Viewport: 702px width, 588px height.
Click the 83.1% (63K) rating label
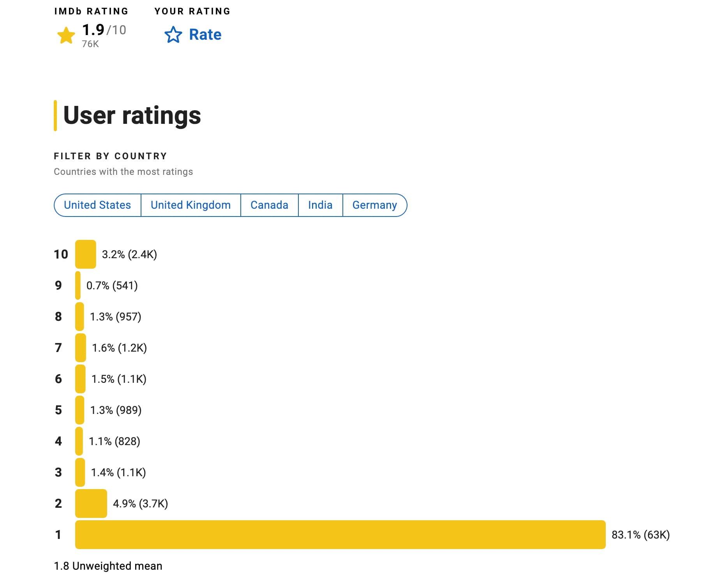point(640,535)
